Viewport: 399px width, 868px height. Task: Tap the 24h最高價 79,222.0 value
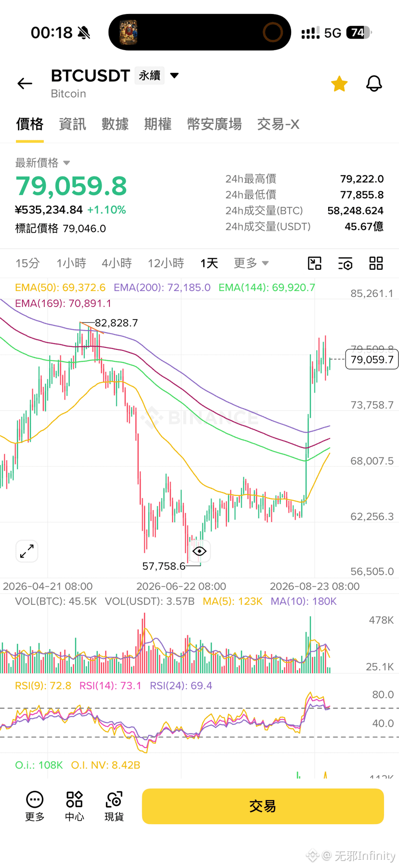click(x=362, y=179)
